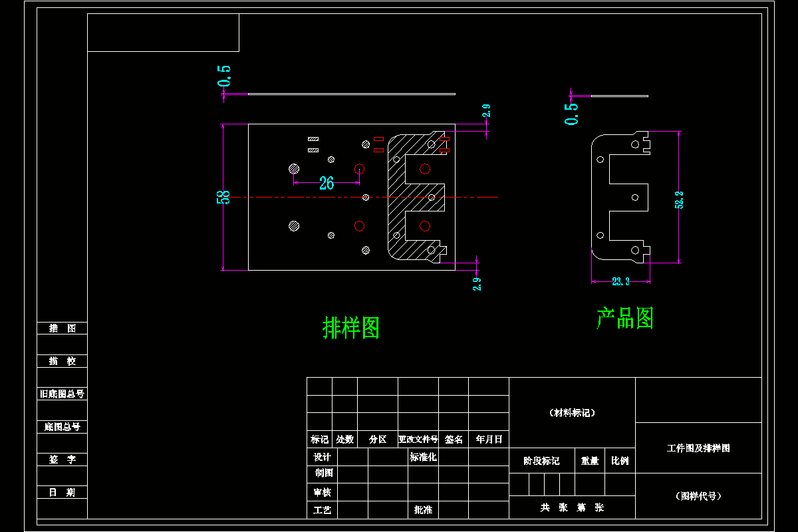
Task: Click the 工艺 (Process) title block cell
Action: [322, 509]
